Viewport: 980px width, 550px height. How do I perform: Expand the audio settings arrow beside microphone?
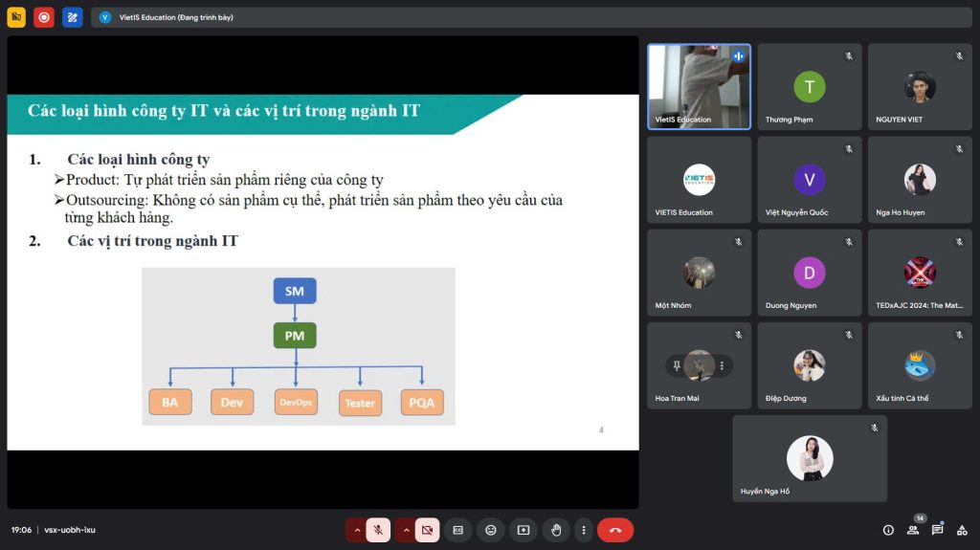(357, 530)
